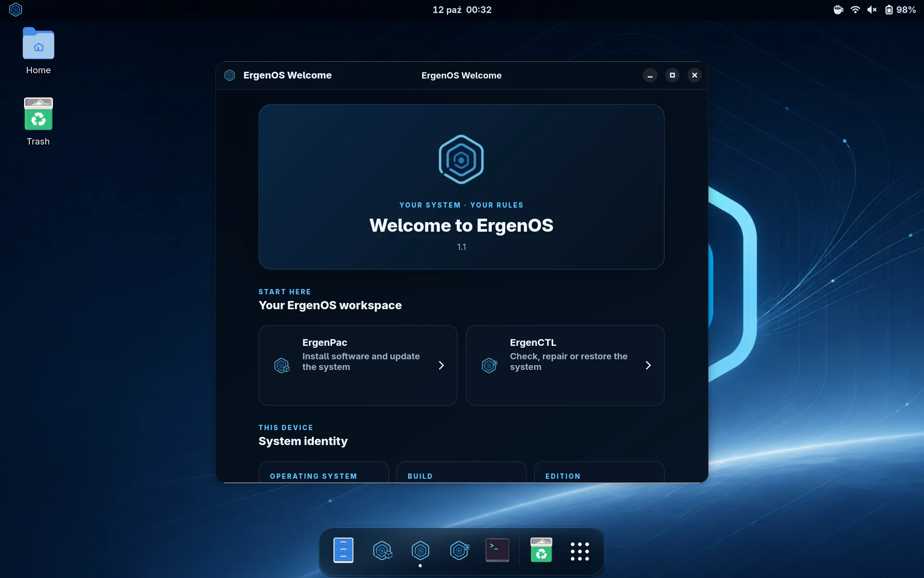Click 'Check, repair or restore the system' description
This screenshot has width=924, height=578.
(569, 362)
